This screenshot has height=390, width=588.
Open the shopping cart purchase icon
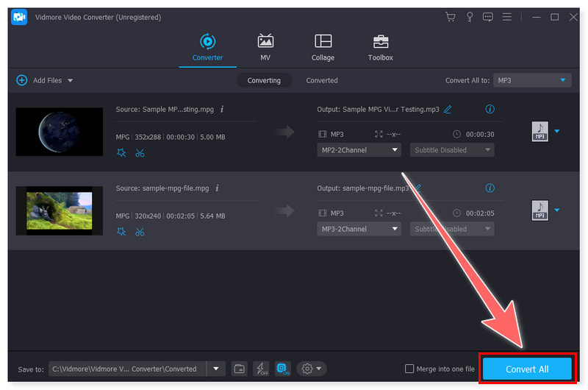pos(450,17)
